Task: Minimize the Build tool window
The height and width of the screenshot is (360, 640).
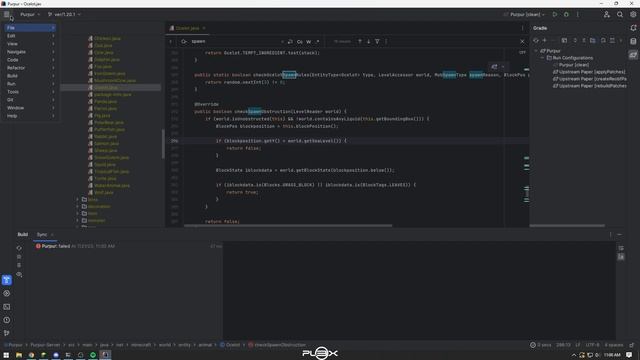Action: (620, 234)
